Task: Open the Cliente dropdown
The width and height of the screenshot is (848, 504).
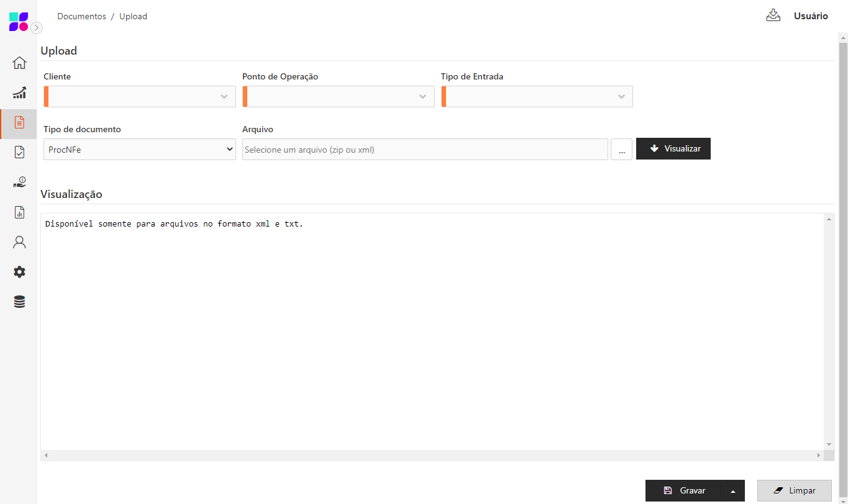Action: point(140,97)
